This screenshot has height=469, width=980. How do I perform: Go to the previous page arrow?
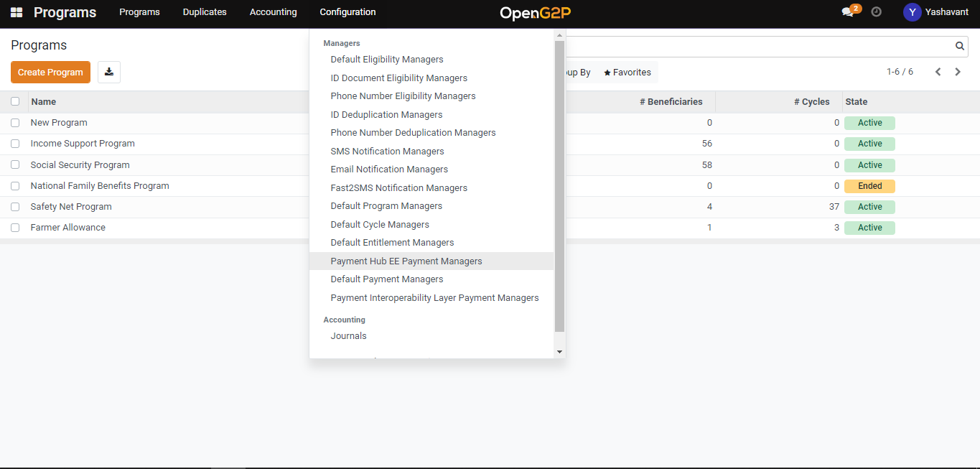click(938, 72)
